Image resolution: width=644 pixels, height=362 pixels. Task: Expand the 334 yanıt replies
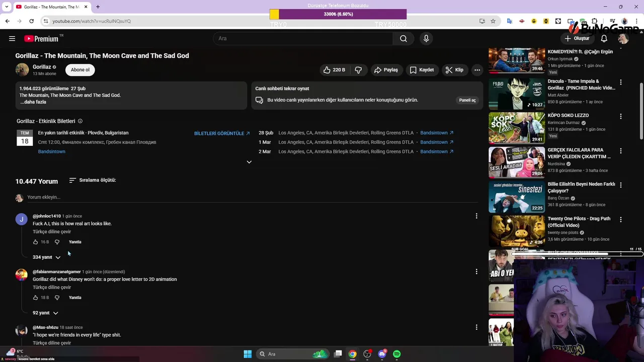point(46,257)
